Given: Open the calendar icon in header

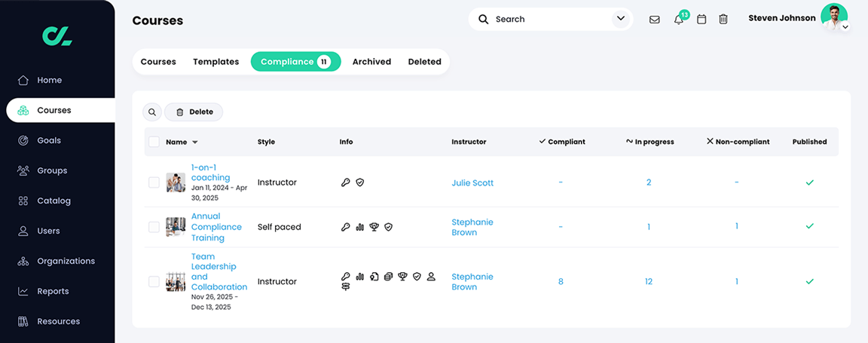Looking at the screenshot, I should coord(701,20).
